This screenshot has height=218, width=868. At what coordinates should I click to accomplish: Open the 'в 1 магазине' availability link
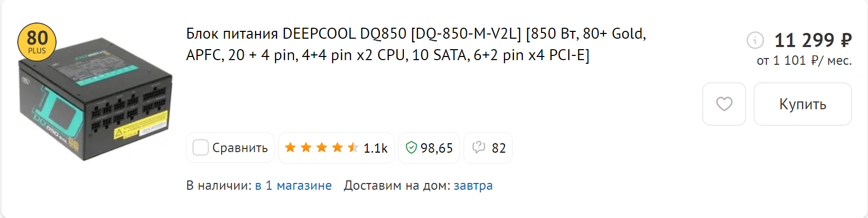pyautogui.click(x=293, y=186)
